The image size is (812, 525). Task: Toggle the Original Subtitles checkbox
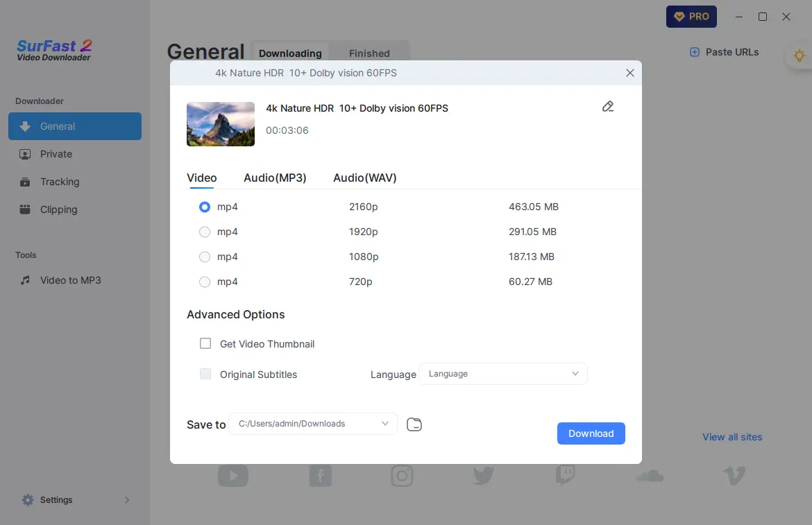pos(205,374)
